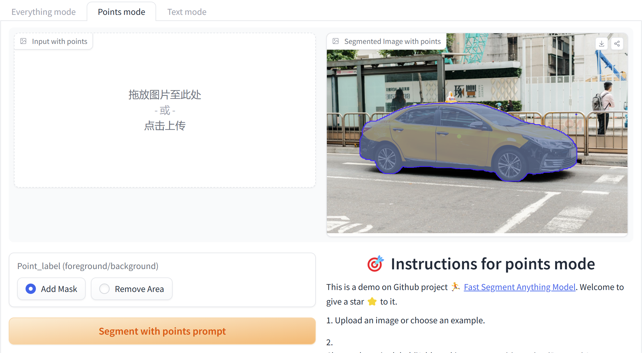Click the share icon on segmented image
Viewport: 644px width, 353px height.
click(x=617, y=44)
